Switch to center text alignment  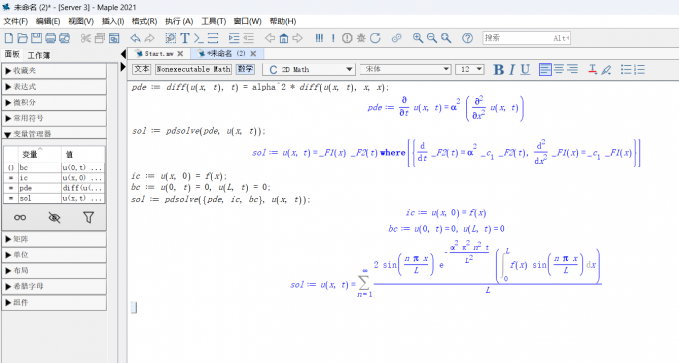pyautogui.click(x=559, y=69)
